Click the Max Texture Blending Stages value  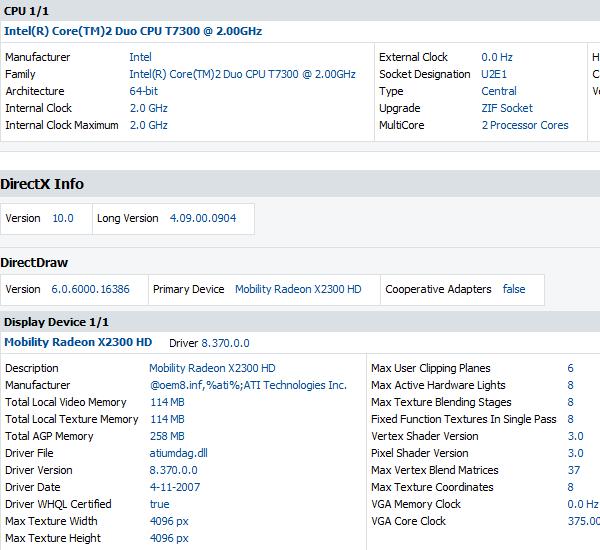click(570, 402)
